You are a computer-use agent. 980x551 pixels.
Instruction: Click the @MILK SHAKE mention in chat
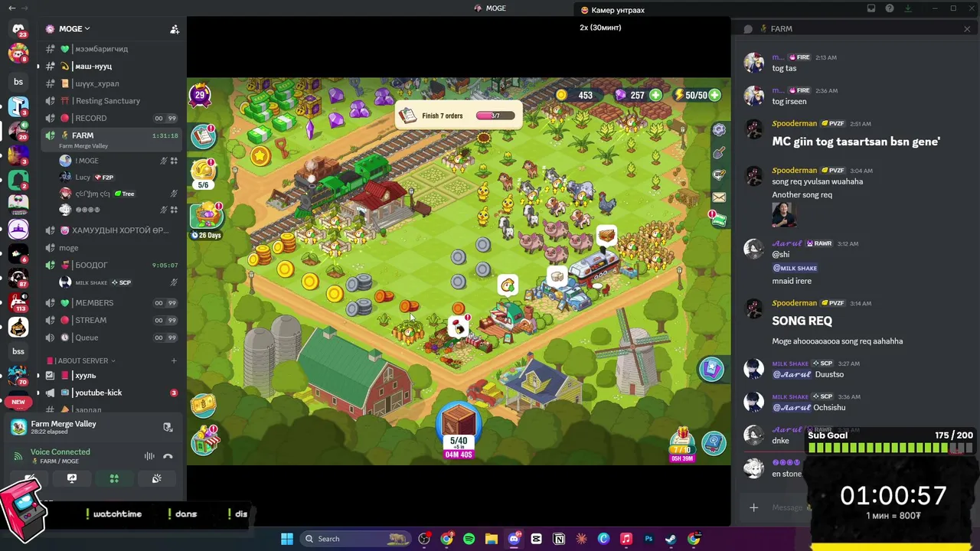[x=795, y=268]
